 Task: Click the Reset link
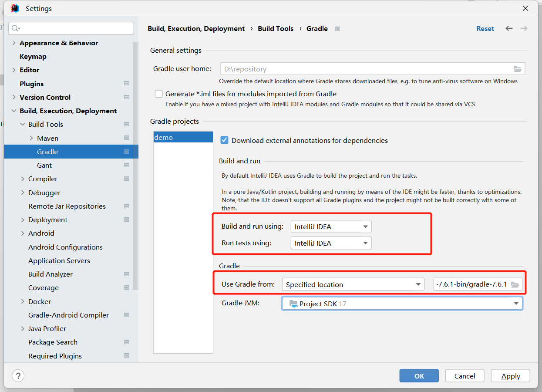point(485,29)
